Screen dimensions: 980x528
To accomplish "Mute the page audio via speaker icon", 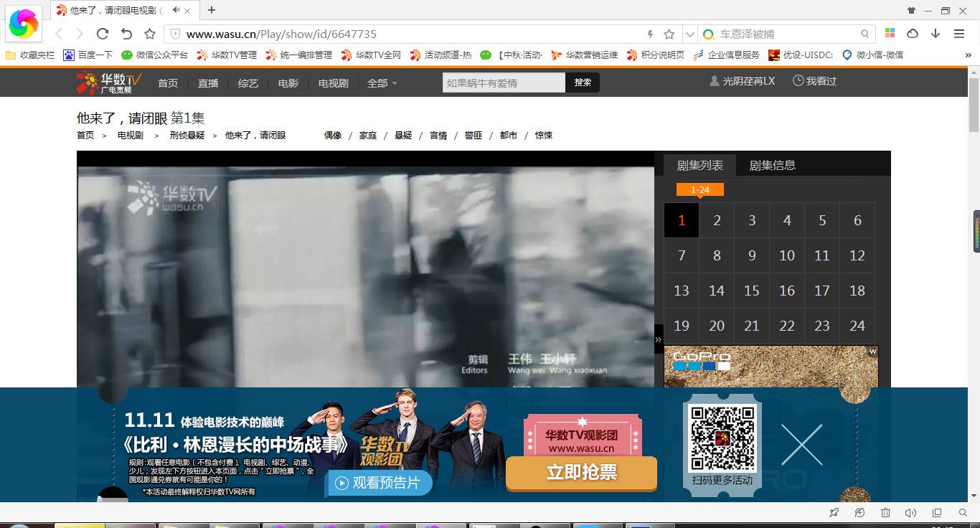I will pyautogui.click(x=910, y=513).
